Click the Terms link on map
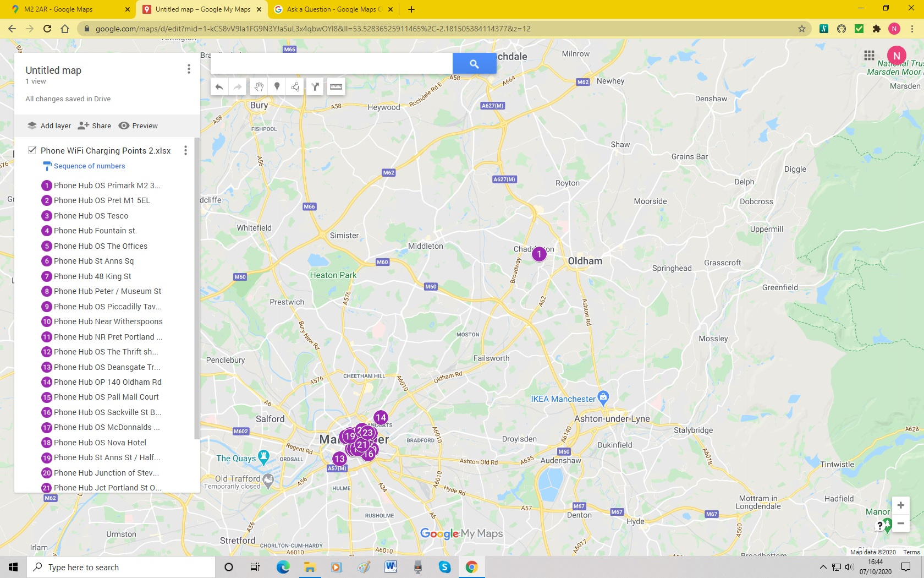This screenshot has width=924, height=578. coord(911,552)
